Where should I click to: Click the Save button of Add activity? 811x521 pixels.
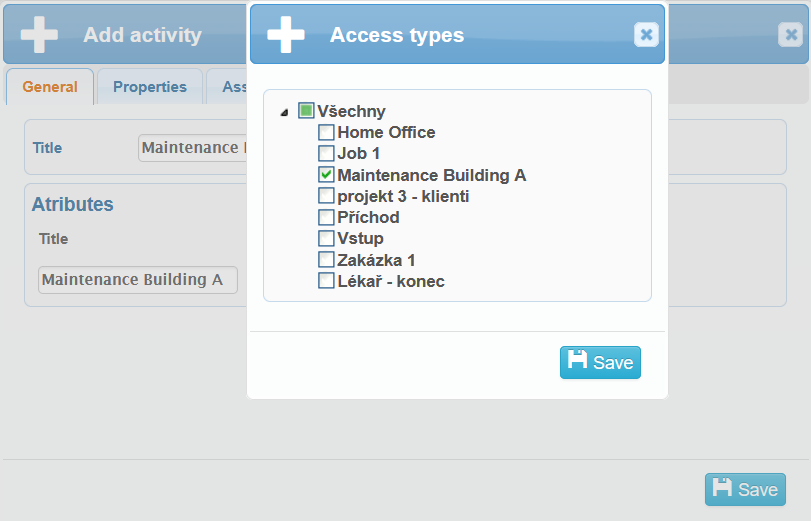[x=745, y=489]
